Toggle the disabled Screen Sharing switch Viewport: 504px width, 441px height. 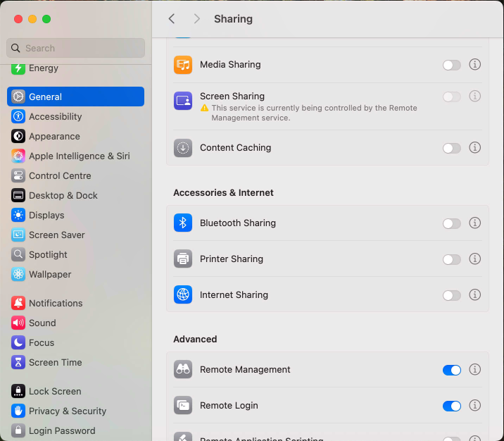452,97
